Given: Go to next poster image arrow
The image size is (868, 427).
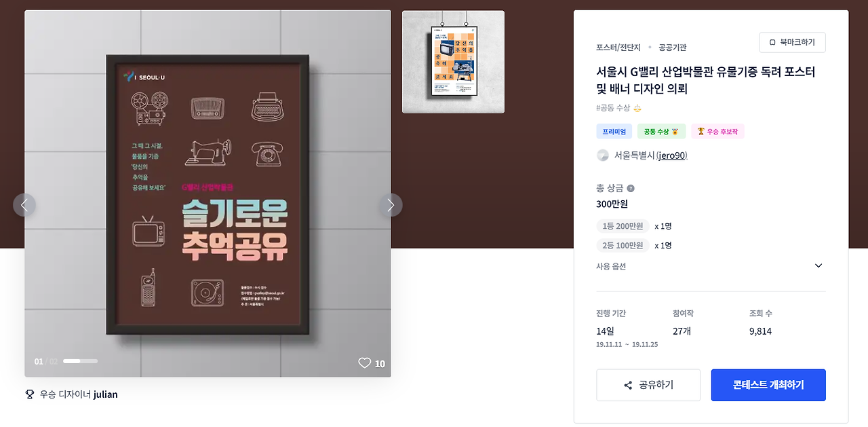Looking at the screenshot, I should pos(391,205).
